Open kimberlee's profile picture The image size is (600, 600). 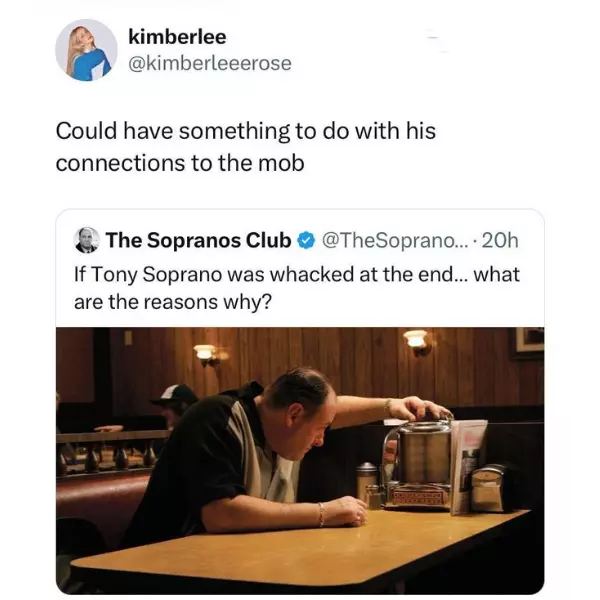click(86, 49)
